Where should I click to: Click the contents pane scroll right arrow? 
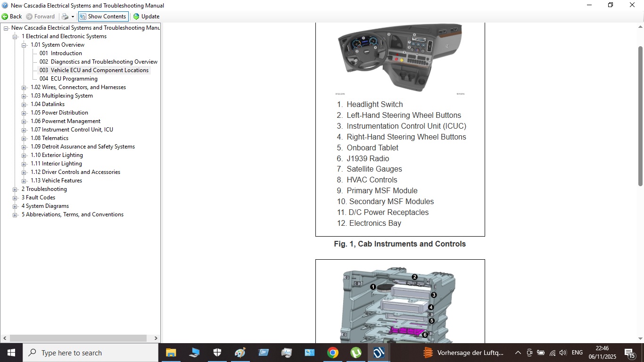click(156, 338)
